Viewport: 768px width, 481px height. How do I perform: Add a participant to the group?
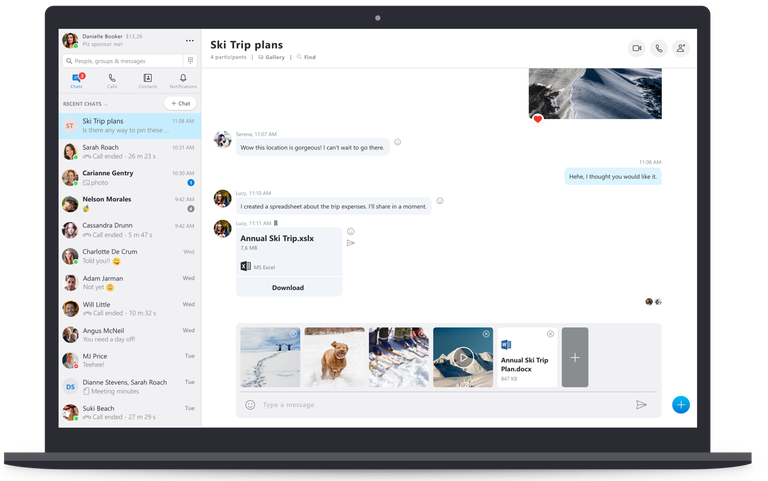681,48
